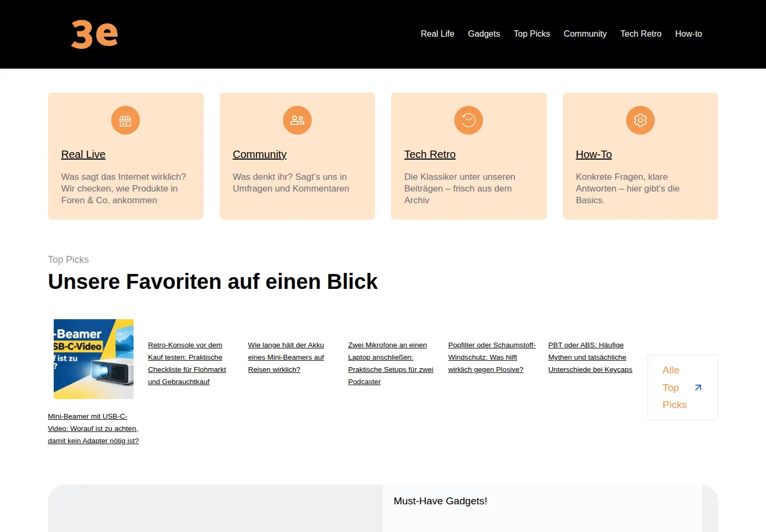Follow the Tech Retro card heading link
The image size is (766, 532).
click(430, 154)
